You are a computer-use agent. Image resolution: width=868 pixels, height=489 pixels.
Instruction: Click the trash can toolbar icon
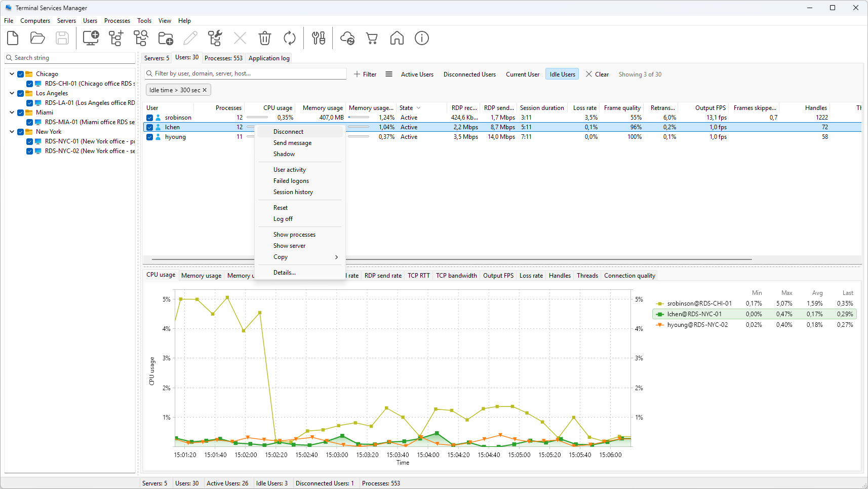(265, 38)
